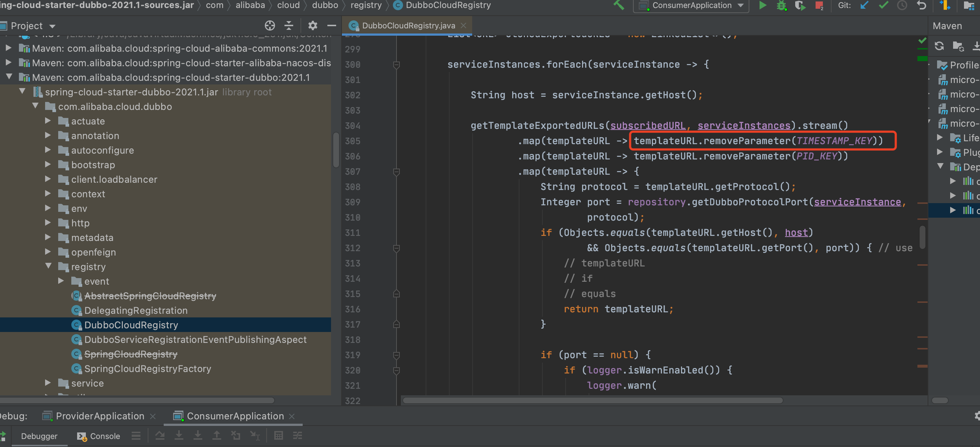This screenshot has height=447, width=980.
Task: Toggle fold marker at line 307
Action: pyautogui.click(x=396, y=172)
